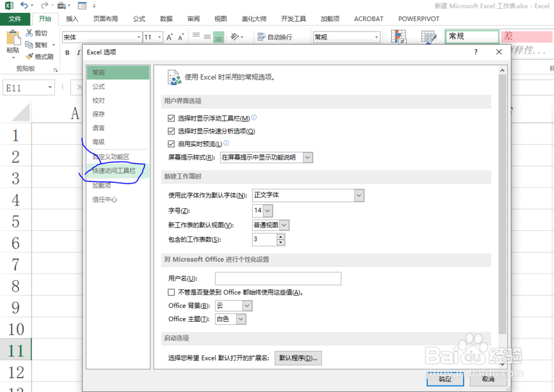Click the form icon in quick access toolbar
Image resolution: width=554 pixels, height=392 pixels.
pyautogui.click(x=82, y=6)
